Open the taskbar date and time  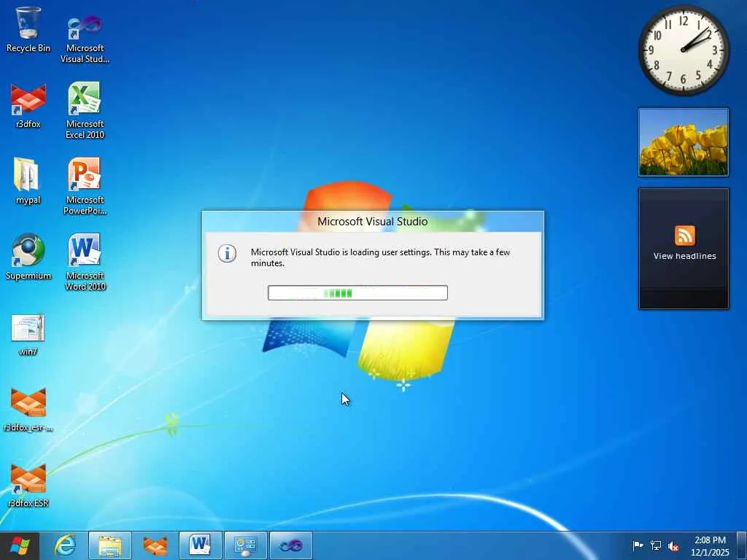click(710, 545)
